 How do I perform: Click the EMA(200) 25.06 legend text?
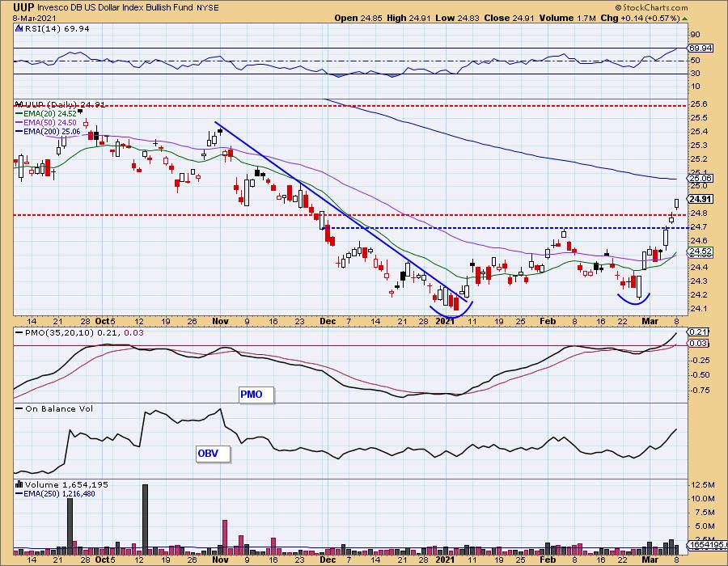[52, 132]
